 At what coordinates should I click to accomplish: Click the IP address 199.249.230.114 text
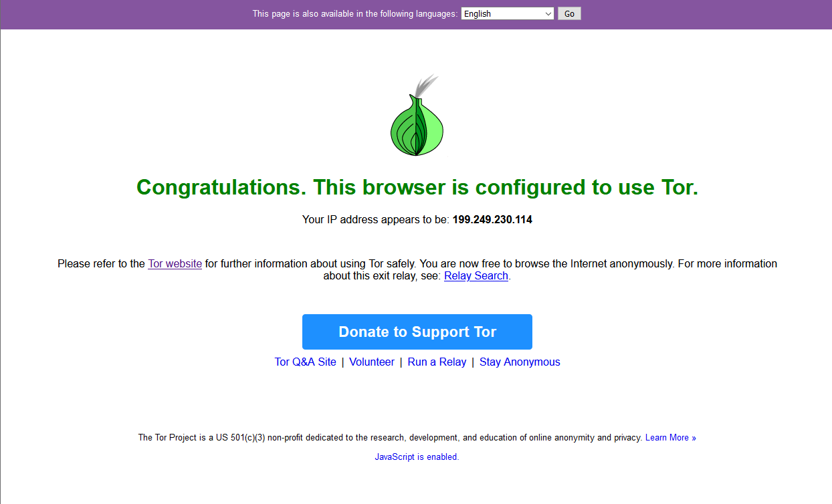492,219
